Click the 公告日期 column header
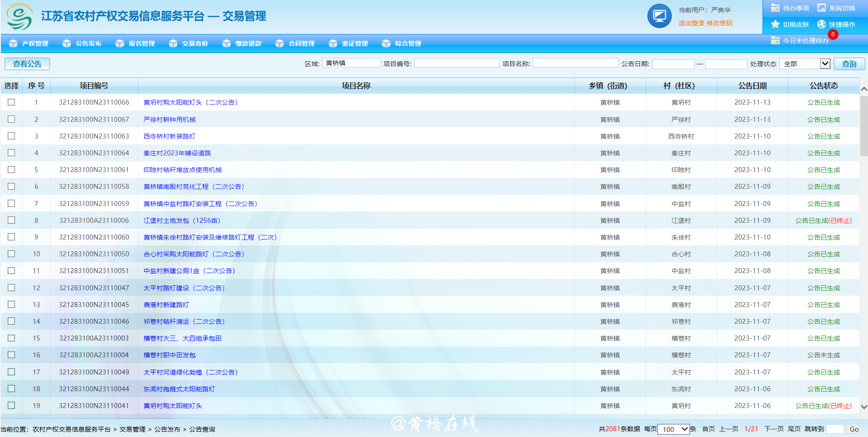868x437 pixels. pos(752,86)
